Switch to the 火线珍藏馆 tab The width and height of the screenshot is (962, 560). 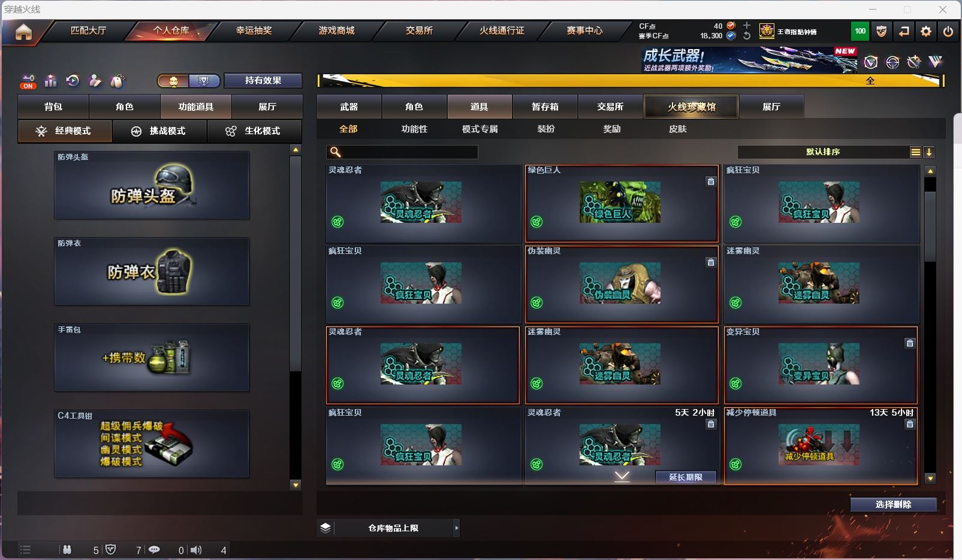click(x=691, y=107)
